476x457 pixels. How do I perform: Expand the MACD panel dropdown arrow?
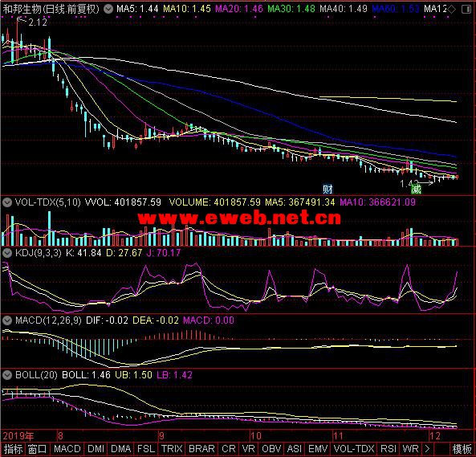click(7, 320)
